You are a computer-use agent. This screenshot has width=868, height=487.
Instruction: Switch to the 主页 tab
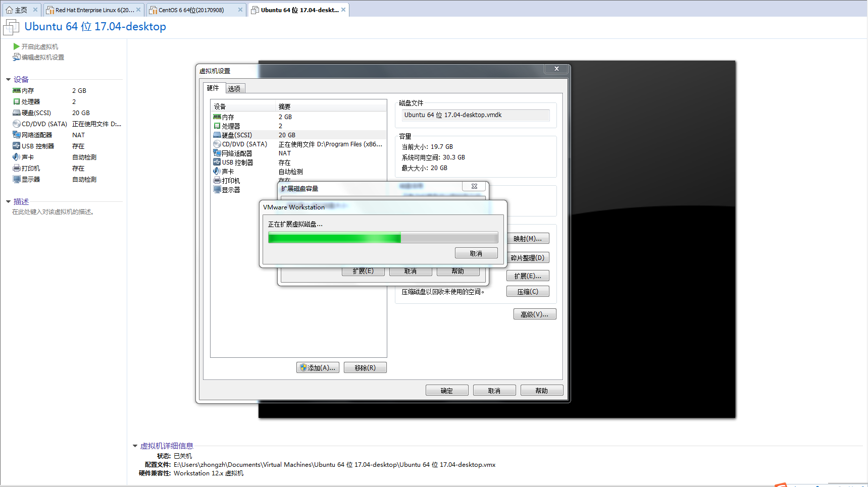21,10
